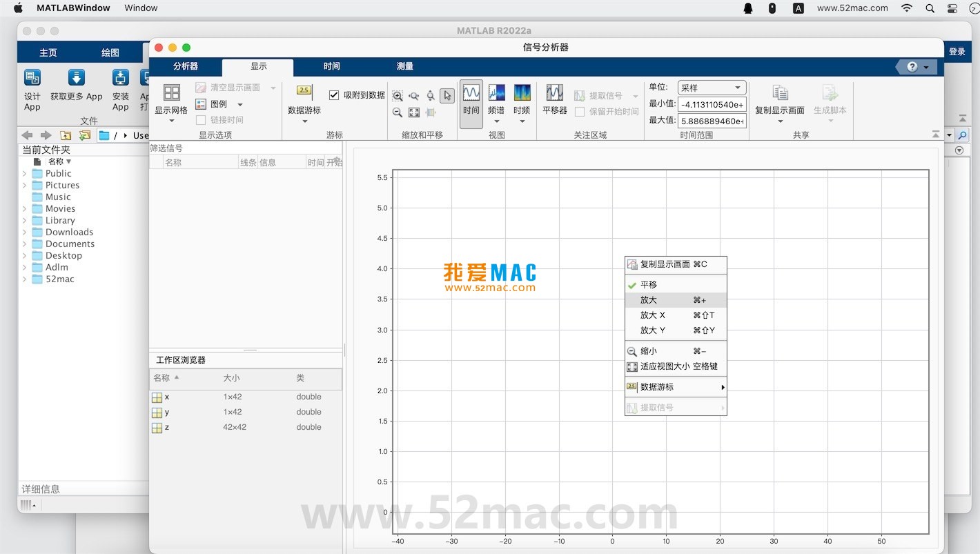Select the arrow pointer pan tool
The image size is (980, 554).
pyautogui.click(x=447, y=96)
